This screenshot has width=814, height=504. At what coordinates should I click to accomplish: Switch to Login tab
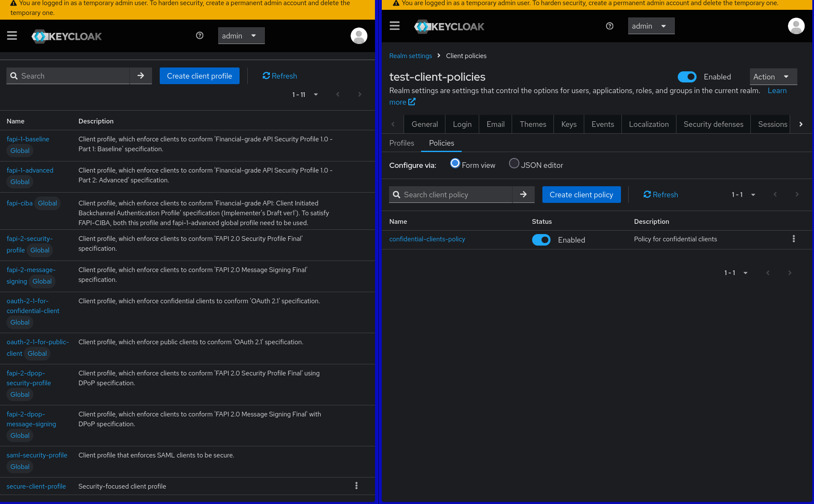[x=462, y=124]
